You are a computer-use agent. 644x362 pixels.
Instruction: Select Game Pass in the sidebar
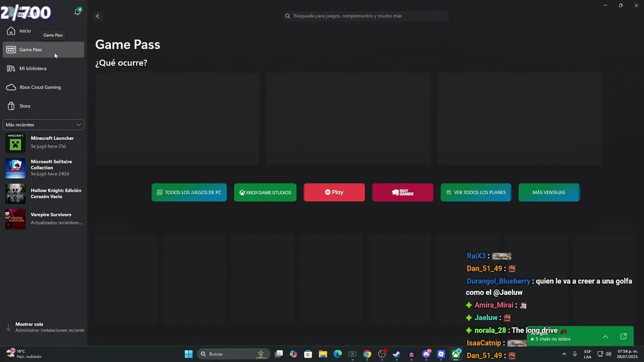(43, 50)
